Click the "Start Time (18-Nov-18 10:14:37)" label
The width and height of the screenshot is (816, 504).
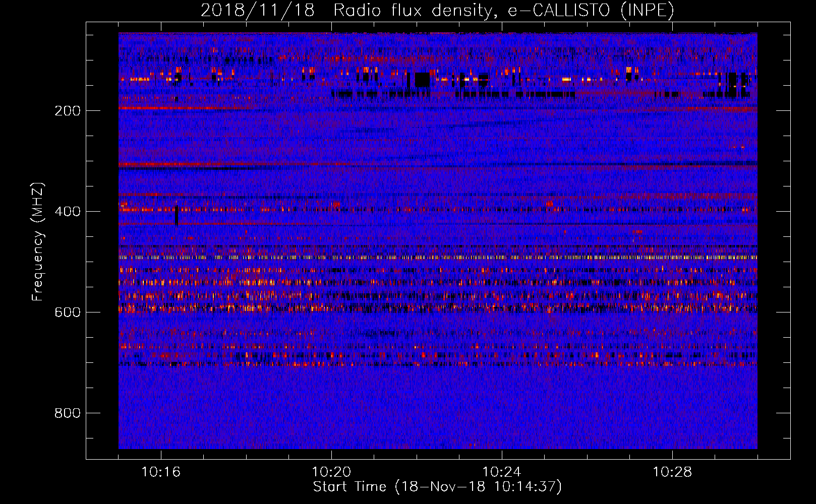pyautogui.click(x=437, y=487)
